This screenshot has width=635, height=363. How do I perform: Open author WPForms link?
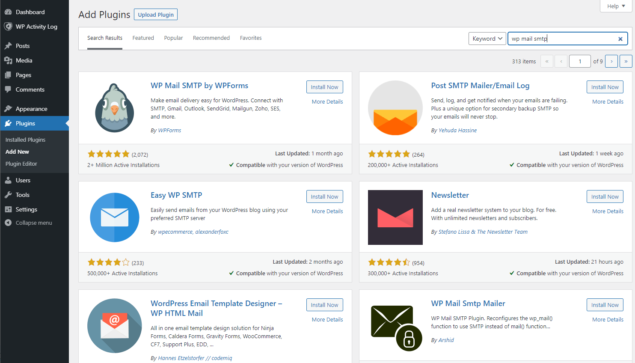point(169,130)
